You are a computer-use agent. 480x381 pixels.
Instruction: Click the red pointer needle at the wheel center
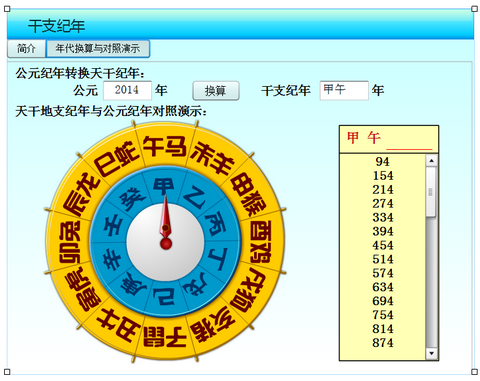(x=166, y=222)
